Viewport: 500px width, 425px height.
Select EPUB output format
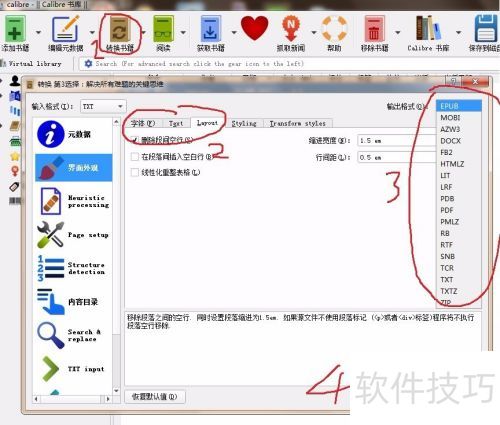[x=459, y=106]
